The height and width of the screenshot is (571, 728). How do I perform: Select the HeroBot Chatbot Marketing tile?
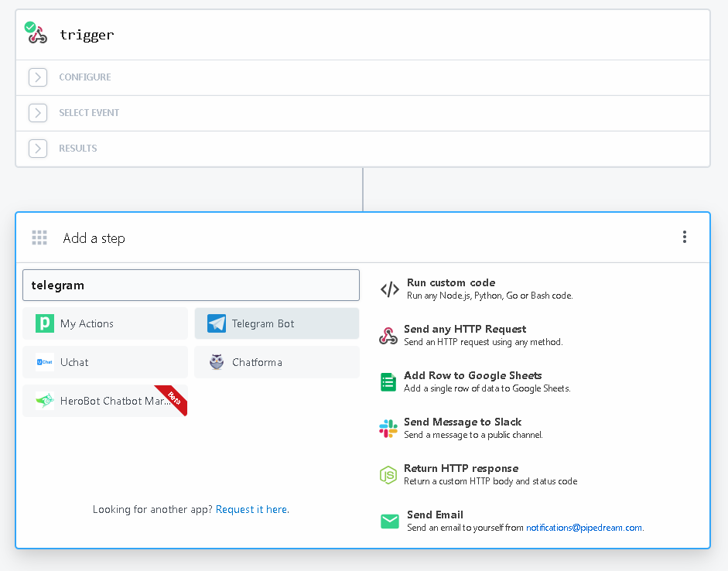click(x=105, y=401)
